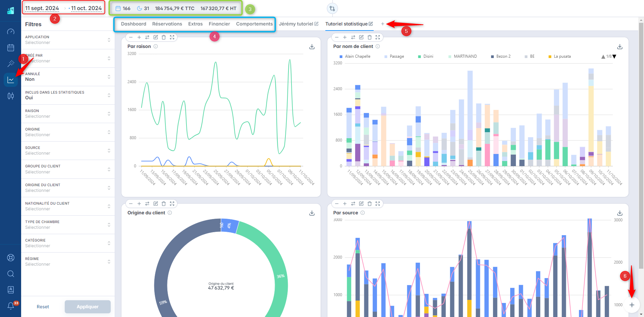Open the lifebuoy support icon in sidebar
The image size is (644, 317).
click(11, 258)
